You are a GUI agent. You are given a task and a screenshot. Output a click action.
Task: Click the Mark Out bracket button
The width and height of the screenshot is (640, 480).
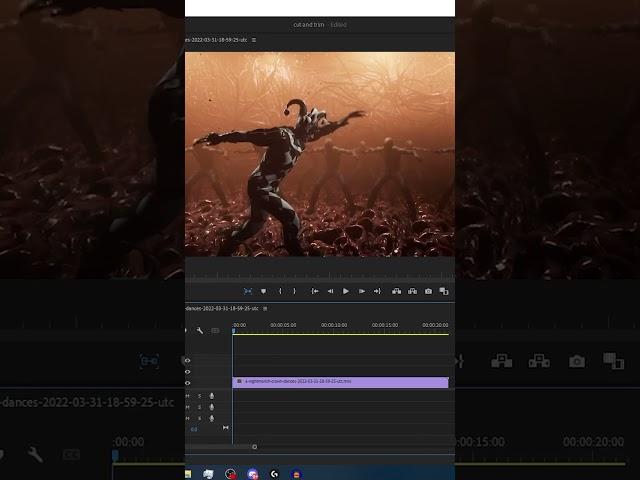coord(294,291)
